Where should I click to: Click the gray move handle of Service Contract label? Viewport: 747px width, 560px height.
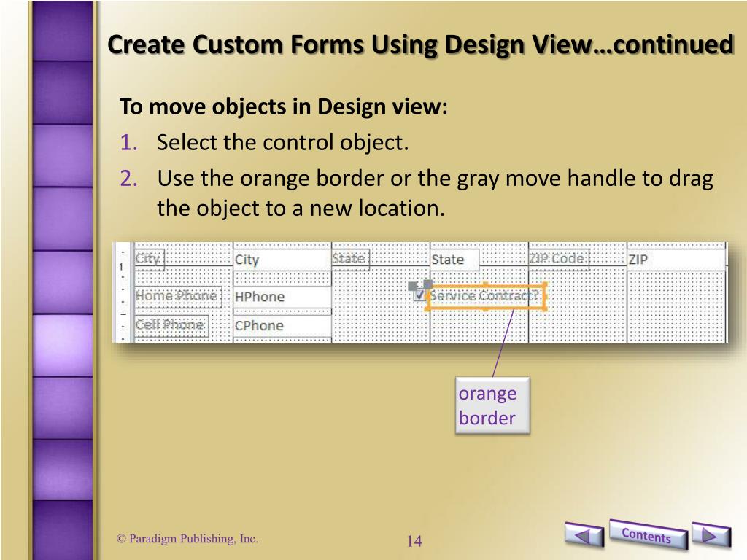pos(427,284)
